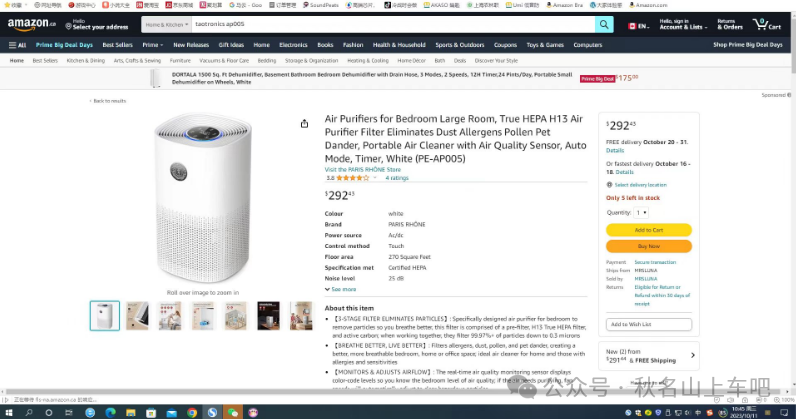
Task: Open the Electronics nav menu item
Action: (293, 45)
